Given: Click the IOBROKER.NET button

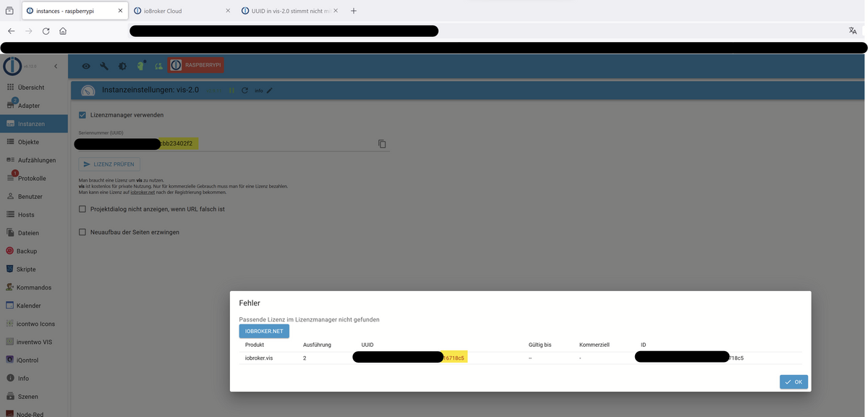Looking at the screenshot, I should (264, 331).
